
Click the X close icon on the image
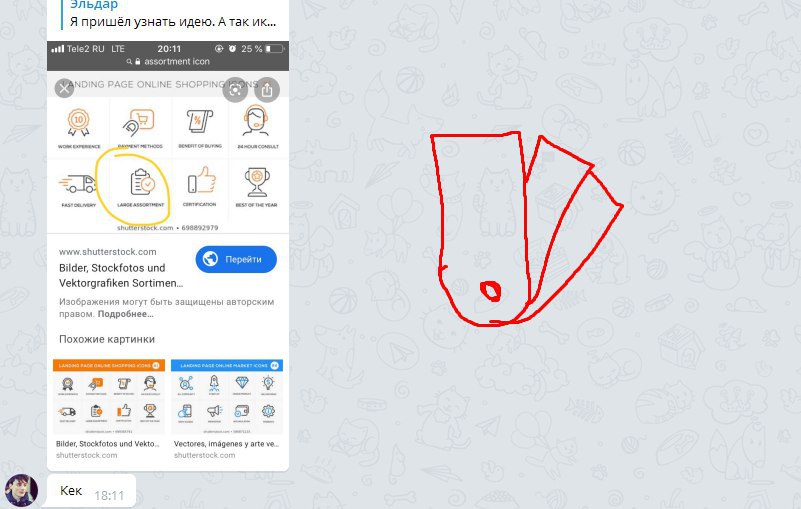[x=64, y=88]
